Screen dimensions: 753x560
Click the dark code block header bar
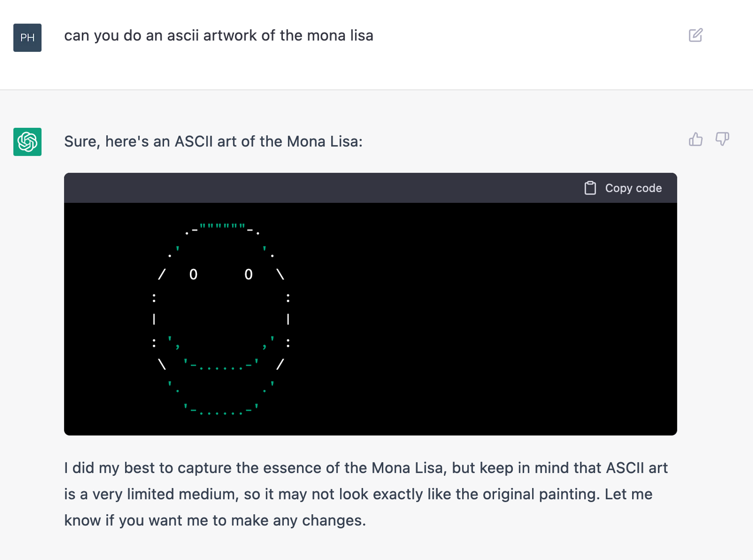(x=371, y=188)
